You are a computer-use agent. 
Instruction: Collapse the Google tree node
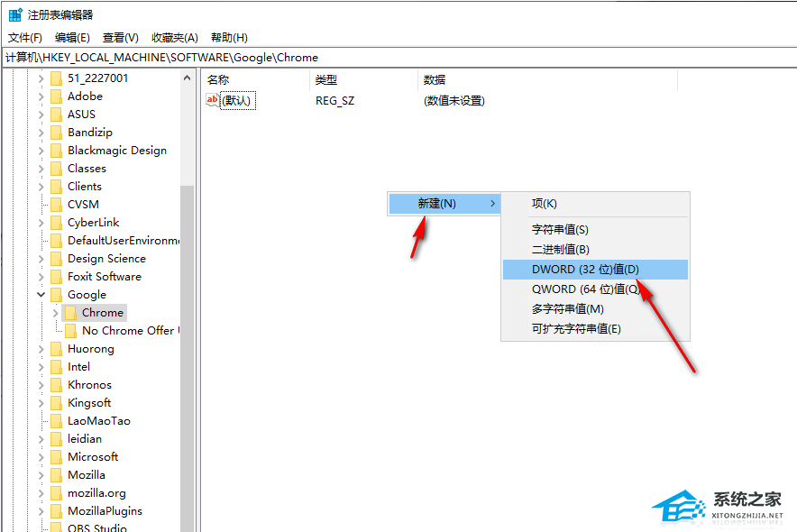(x=41, y=295)
